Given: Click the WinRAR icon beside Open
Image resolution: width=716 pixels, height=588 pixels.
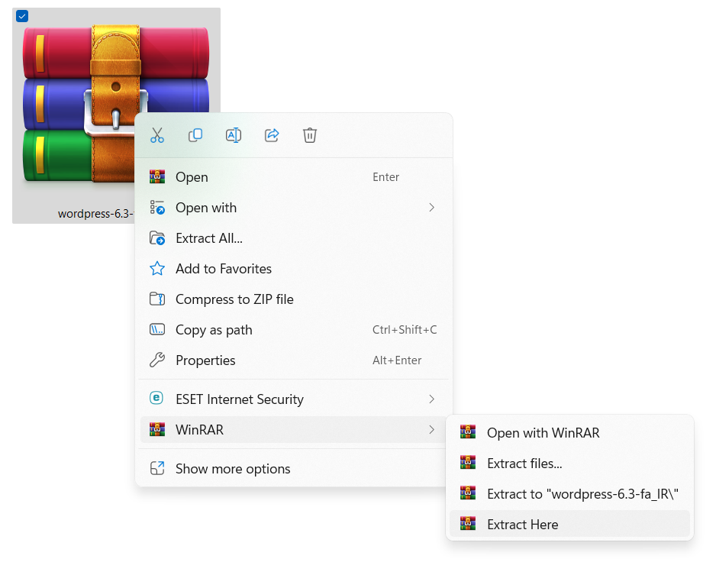Looking at the screenshot, I should [157, 177].
